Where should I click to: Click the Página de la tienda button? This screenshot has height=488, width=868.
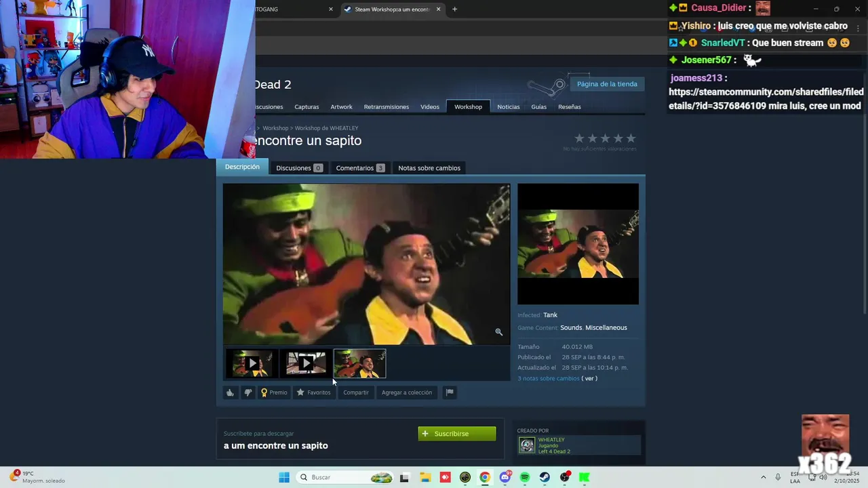[607, 84]
